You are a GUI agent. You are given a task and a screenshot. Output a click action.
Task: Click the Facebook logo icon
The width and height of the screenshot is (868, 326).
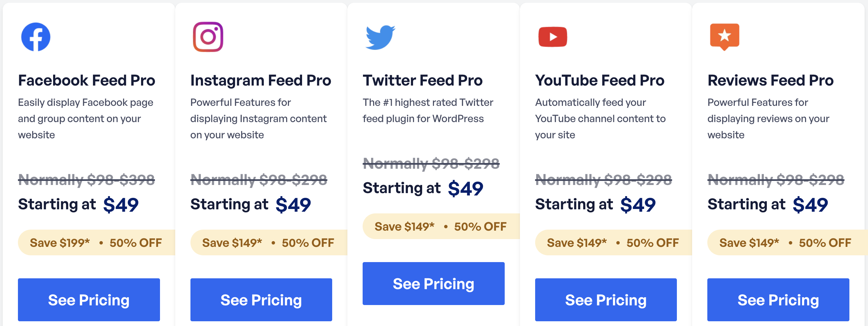tap(36, 37)
